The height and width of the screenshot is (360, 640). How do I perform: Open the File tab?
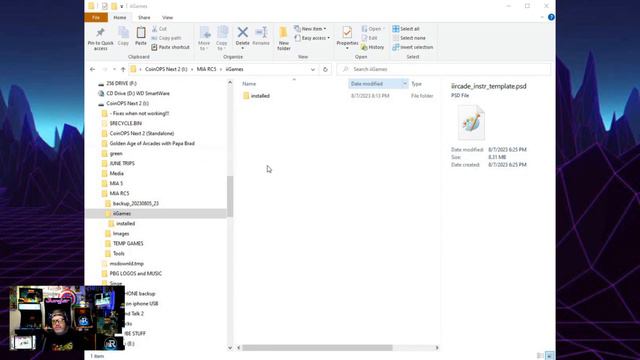pyautogui.click(x=96, y=18)
